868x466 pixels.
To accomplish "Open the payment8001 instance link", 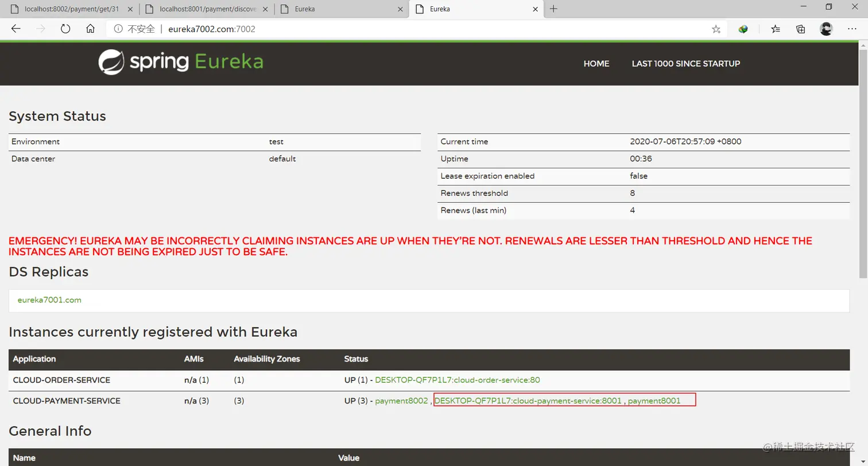I will point(654,400).
